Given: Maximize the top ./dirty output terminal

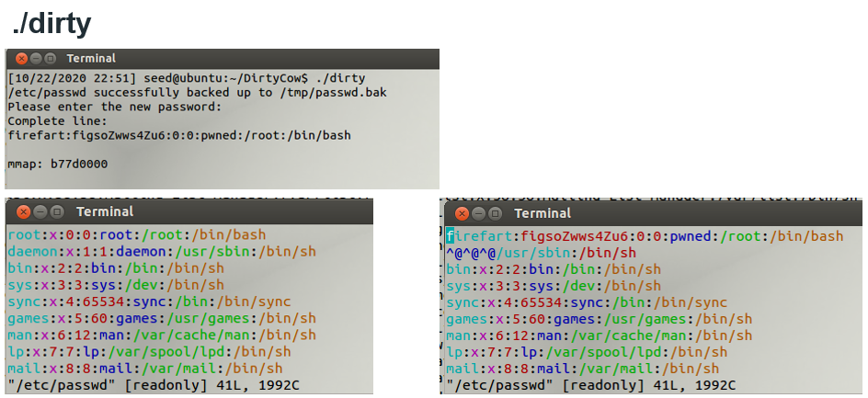Looking at the screenshot, I should pos(51,58).
